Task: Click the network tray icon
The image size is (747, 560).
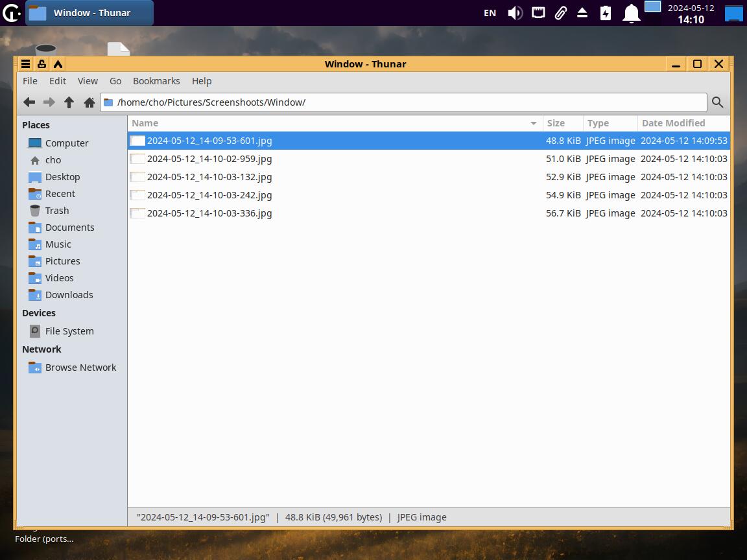Action: (x=538, y=13)
